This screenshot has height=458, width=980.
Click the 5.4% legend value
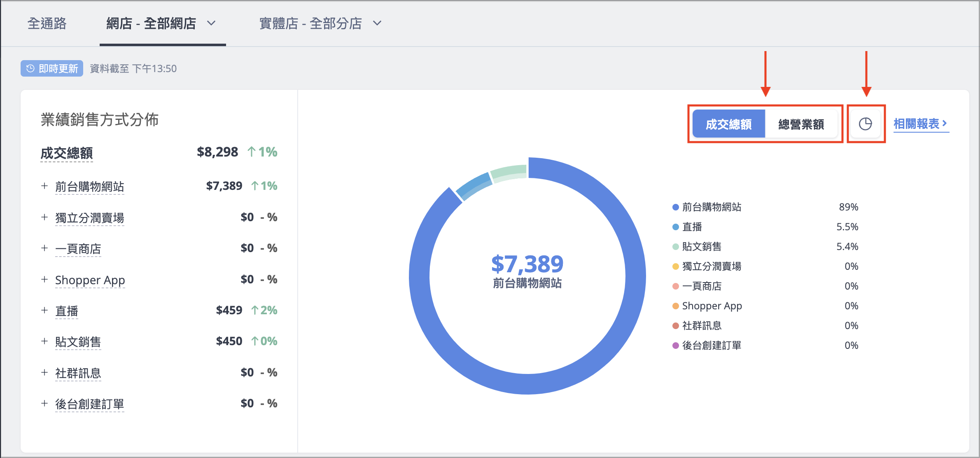point(847,246)
